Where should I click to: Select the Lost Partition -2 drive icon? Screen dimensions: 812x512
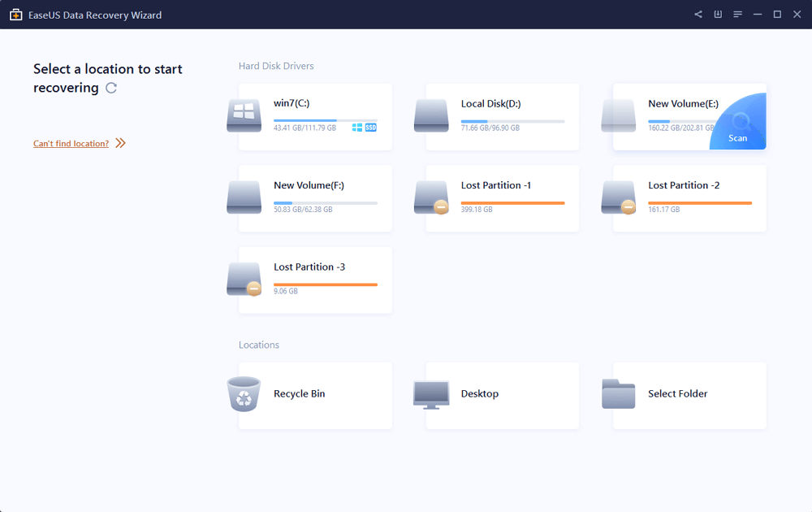(618, 197)
